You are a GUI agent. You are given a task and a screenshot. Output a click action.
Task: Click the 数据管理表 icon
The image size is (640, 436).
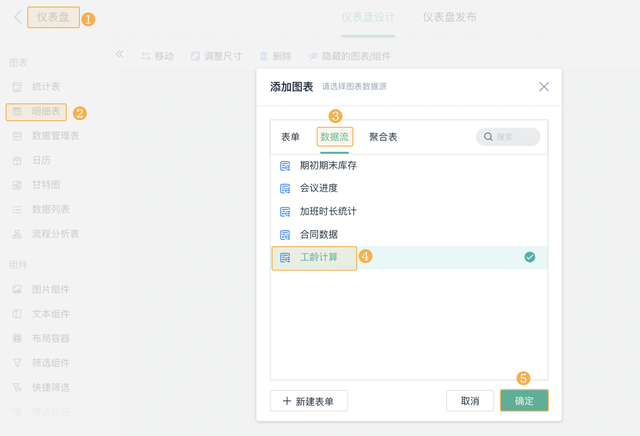click(17, 136)
